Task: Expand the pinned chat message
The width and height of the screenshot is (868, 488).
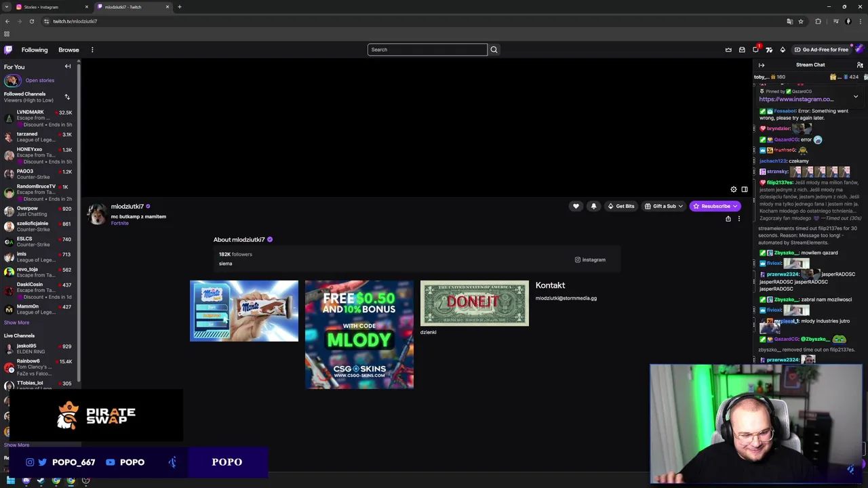Action: [x=856, y=97]
